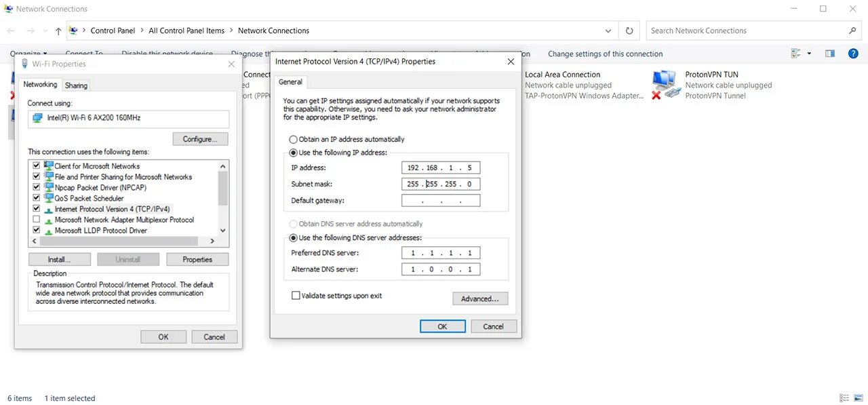Click the Internet Protocol Version 4 item icon
The height and width of the screenshot is (405, 868).
point(49,210)
